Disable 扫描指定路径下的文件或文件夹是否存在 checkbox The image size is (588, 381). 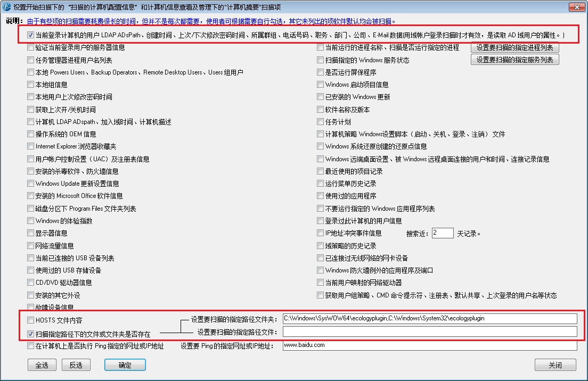[x=31, y=334]
